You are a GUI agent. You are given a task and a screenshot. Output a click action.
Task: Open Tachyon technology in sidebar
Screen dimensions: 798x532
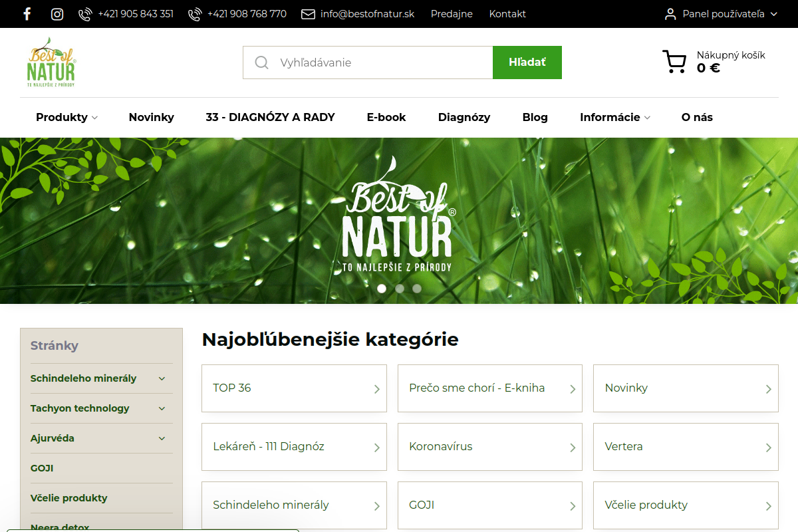tap(80, 408)
